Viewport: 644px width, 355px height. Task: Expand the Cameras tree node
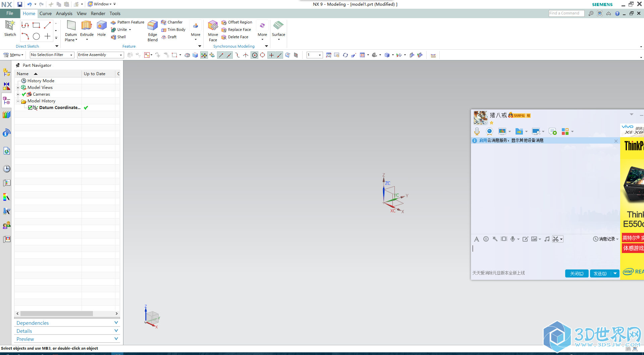click(18, 94)
